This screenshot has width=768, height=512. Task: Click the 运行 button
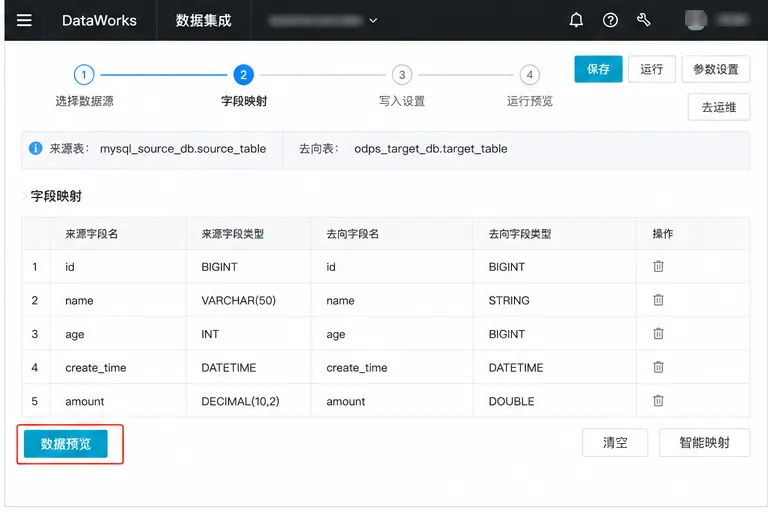point(652,69)
